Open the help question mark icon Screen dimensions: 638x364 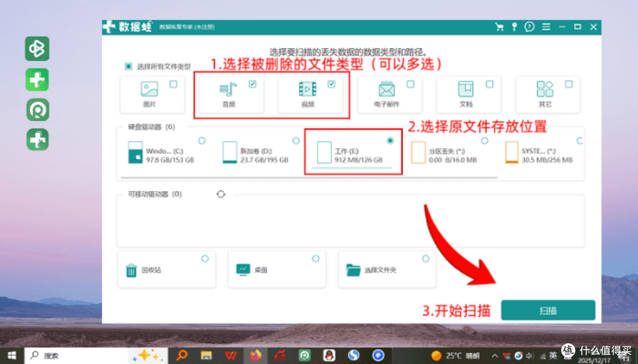click(529, 27)
